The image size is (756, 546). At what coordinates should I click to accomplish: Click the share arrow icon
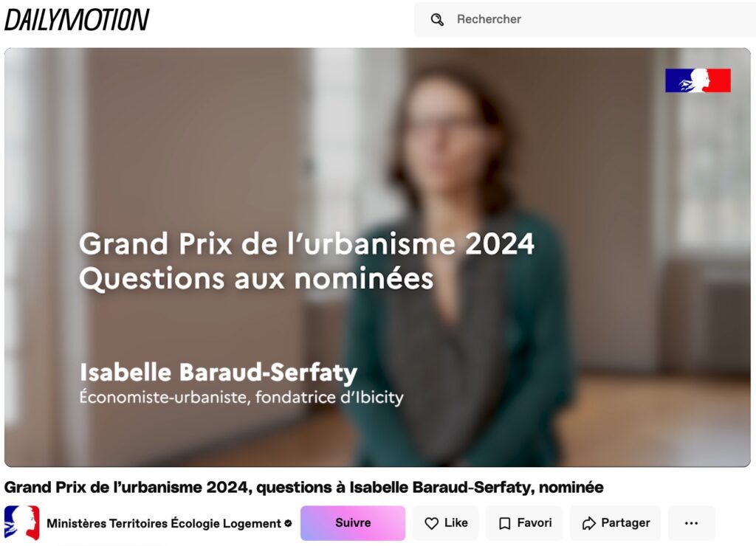click(x=588, y=524)
